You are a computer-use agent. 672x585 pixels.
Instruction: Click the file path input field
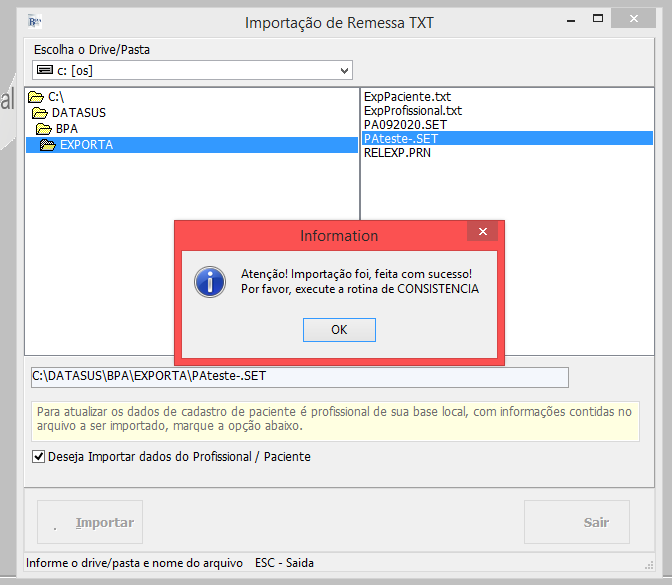pyautogui.click(x=299, y=377)
